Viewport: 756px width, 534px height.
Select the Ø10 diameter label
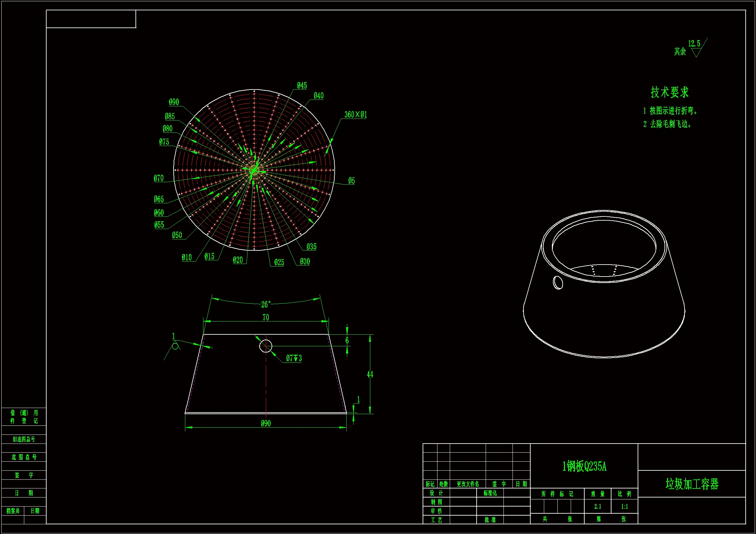(187, 257)
